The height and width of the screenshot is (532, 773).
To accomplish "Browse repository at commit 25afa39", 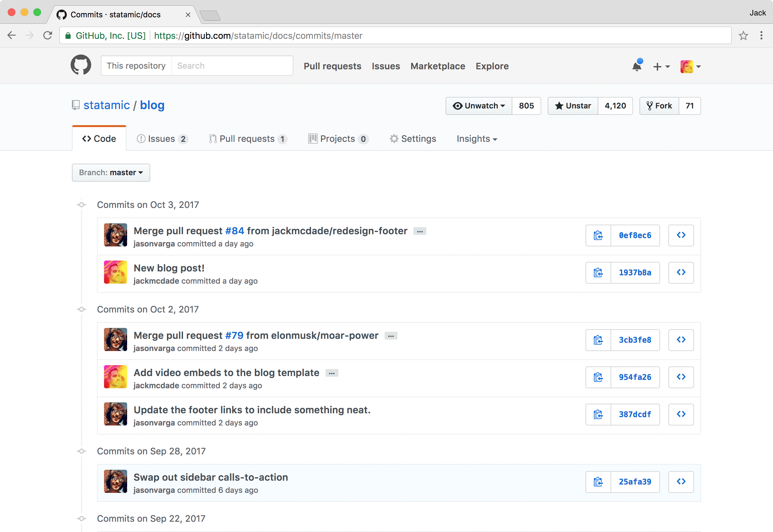I will click(x=681, y=482).
